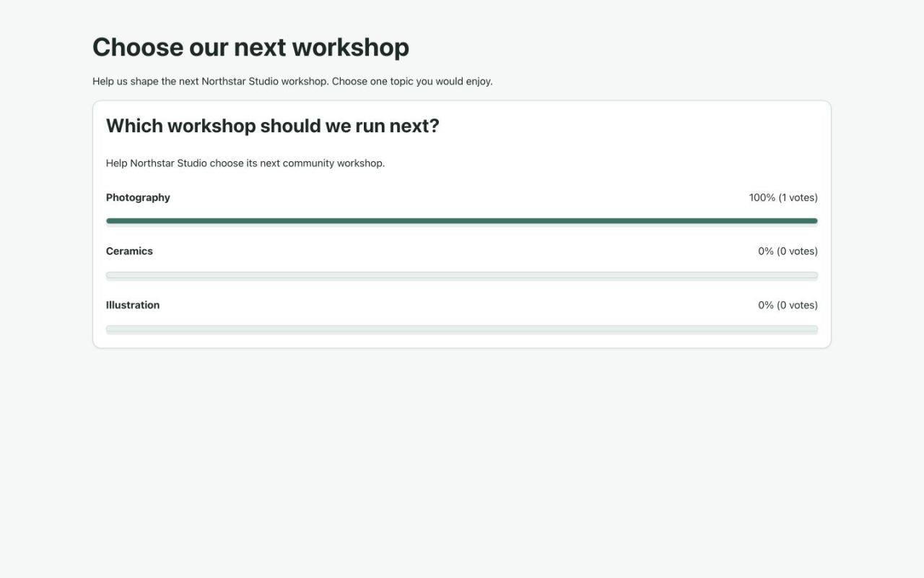
Task: Select the "Choose our next workshop" heading
Action: click(250, 47)
